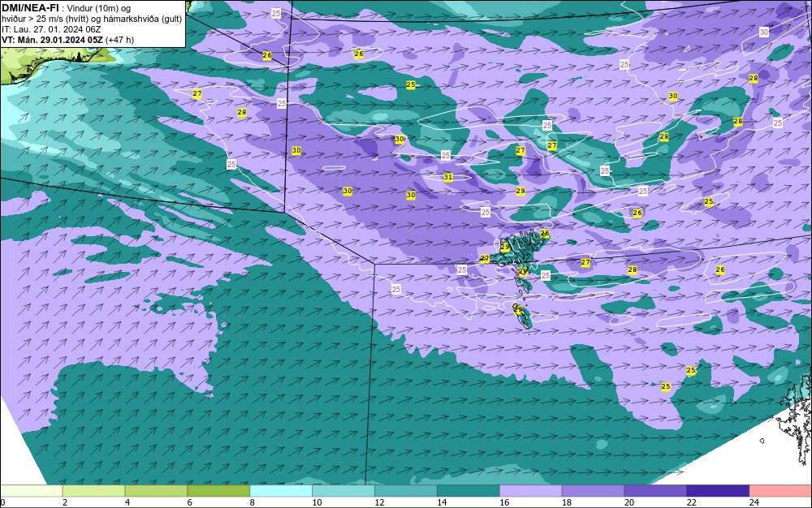
Task: Click the pink above-24 legend swatch
Action: (780, 491)
